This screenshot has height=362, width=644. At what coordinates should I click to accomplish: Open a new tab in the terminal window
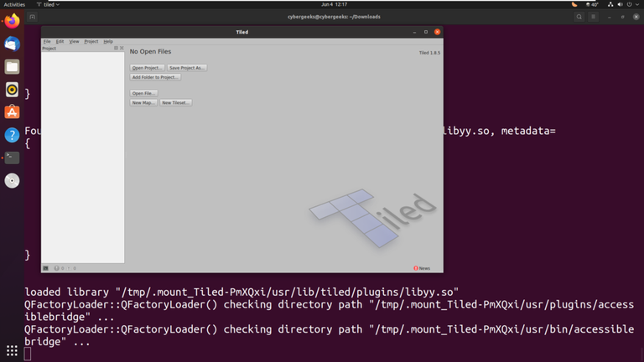tap(32, 17)
